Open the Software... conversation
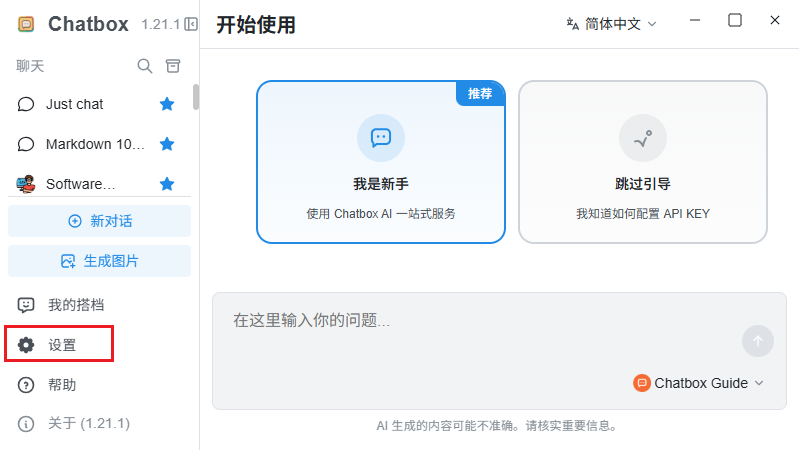 [x=99, y=184]
